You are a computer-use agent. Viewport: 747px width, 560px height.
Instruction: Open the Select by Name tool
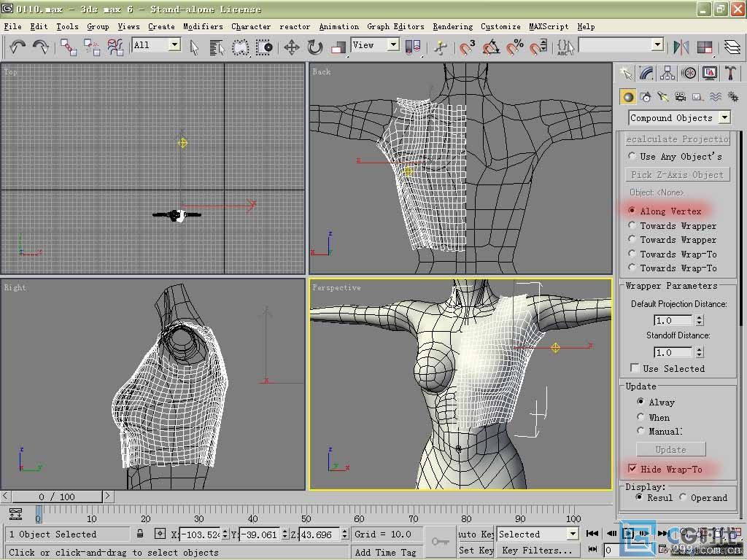tap(217, 47)
